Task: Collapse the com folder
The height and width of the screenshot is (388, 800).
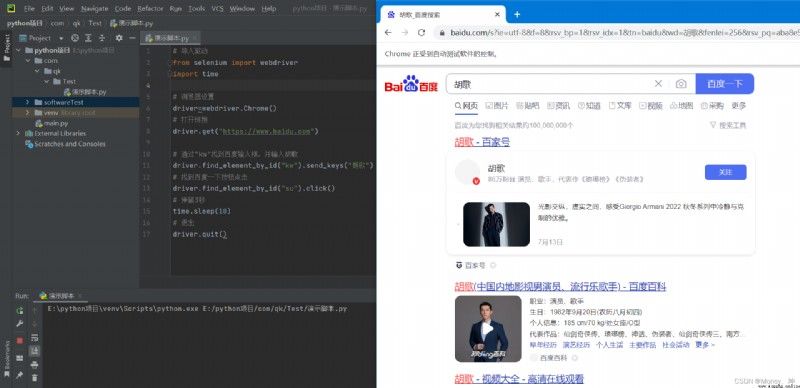Action: point(28,61)
